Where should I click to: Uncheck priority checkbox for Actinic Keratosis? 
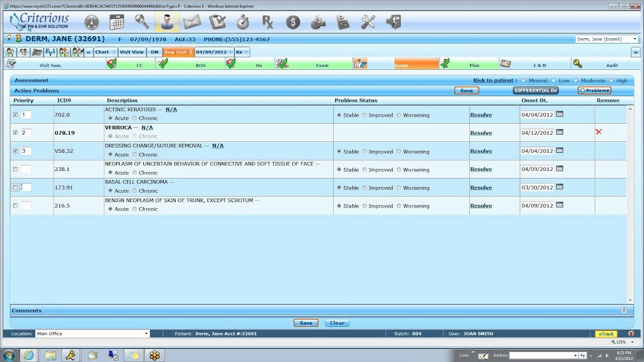click(x=15, y=115)
